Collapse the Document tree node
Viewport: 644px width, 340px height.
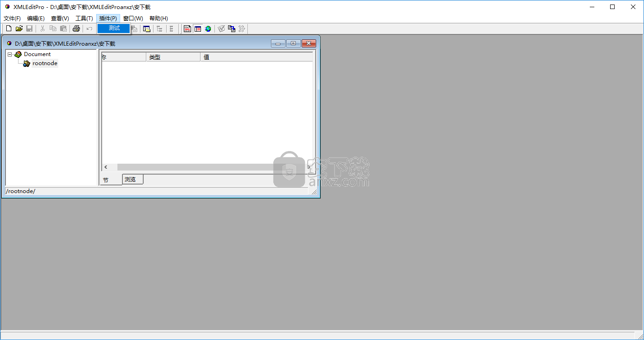coord(10,54)
